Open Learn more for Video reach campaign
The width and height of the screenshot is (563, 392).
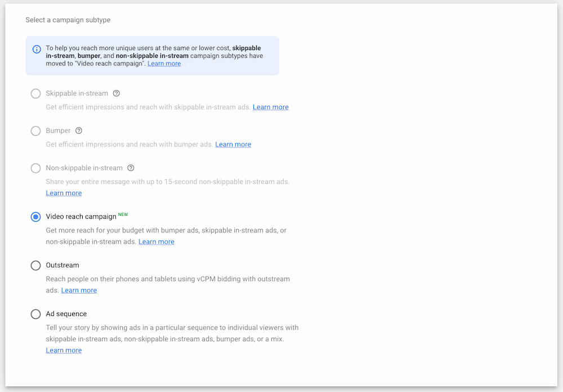coord(156,241)
